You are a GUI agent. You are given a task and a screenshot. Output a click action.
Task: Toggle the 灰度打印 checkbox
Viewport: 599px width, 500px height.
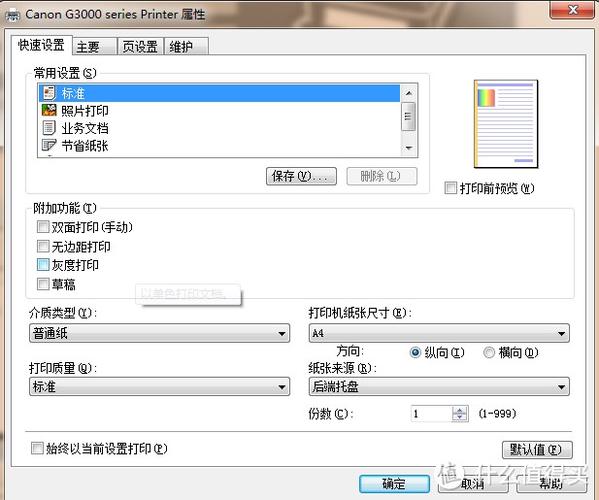pyautogui.click(x=43, y=264)
